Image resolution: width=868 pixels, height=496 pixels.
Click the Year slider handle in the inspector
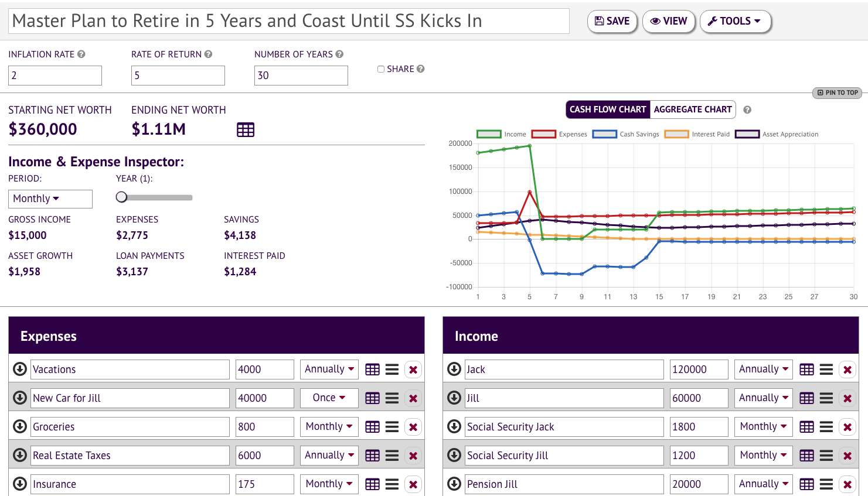[x=121, y=197]
